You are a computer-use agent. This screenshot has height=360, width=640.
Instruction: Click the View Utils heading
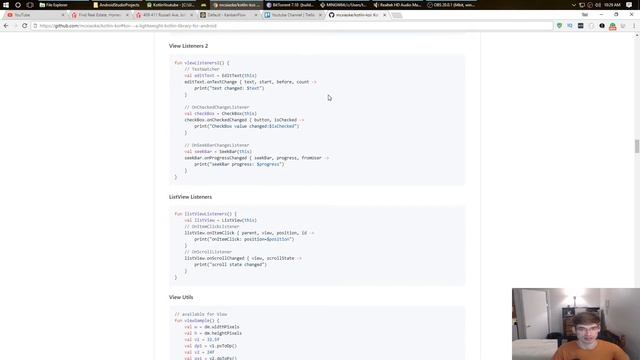click(181, 297)
